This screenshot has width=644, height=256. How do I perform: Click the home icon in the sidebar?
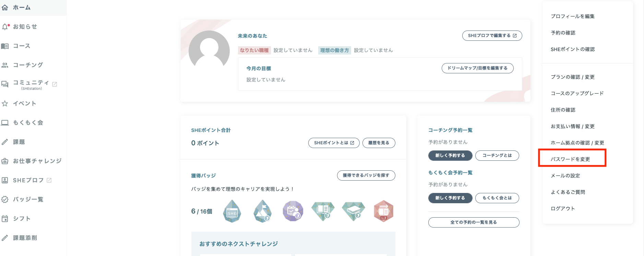click(5, 8)
